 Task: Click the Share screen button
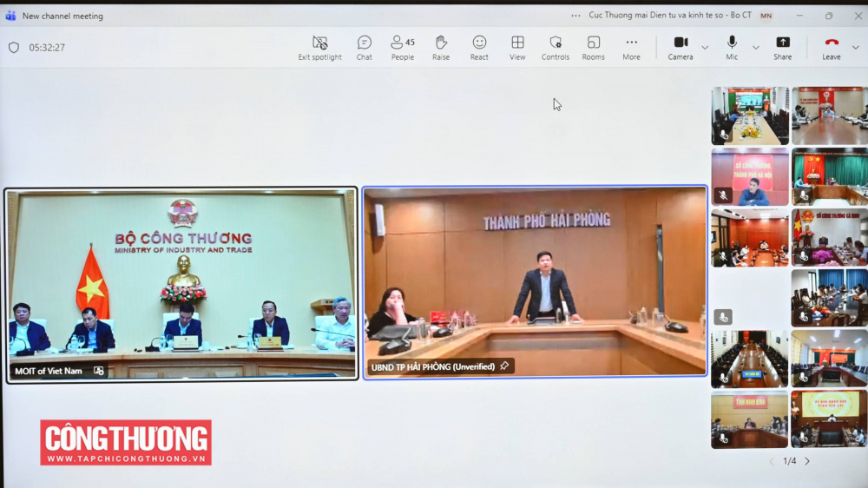tap(783, 48)
